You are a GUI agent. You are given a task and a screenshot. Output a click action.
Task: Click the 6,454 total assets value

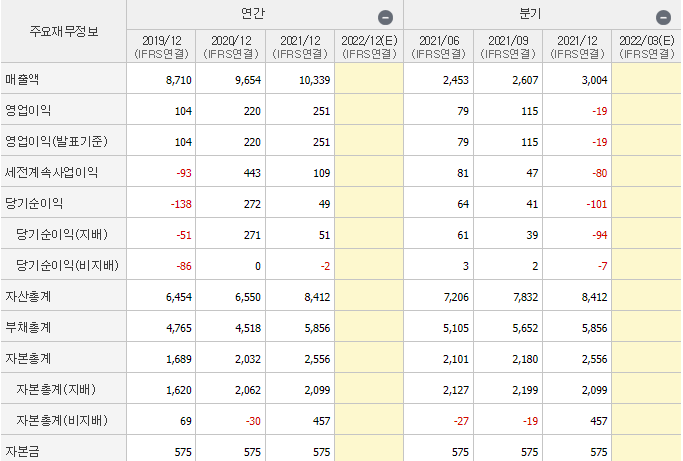click(179, 297)
